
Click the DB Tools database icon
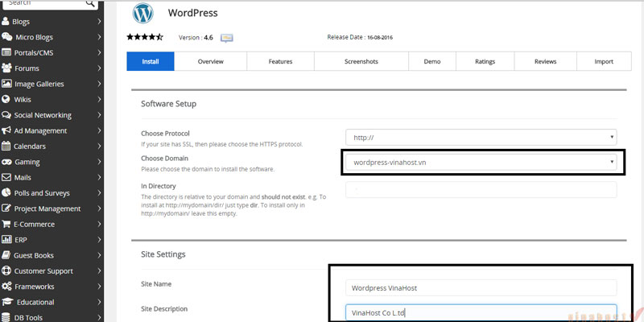pos(6,317)
